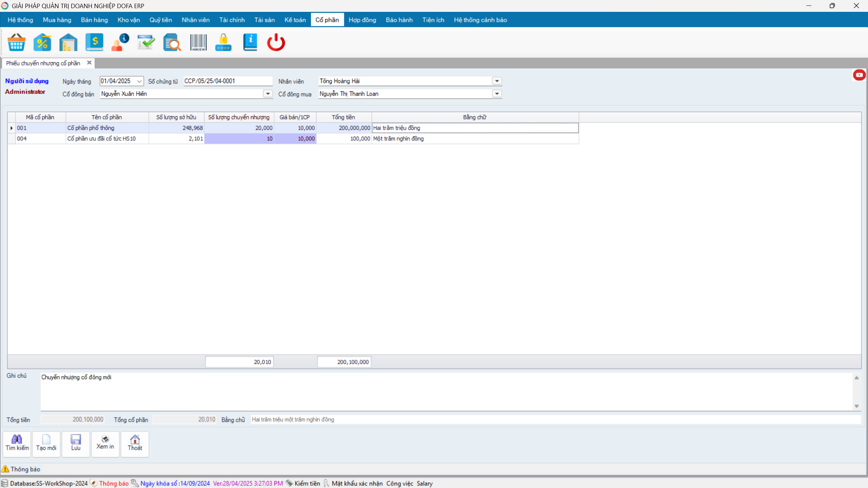
Task: Click the Mã cổ phần column header
Action: click(40, 117)
